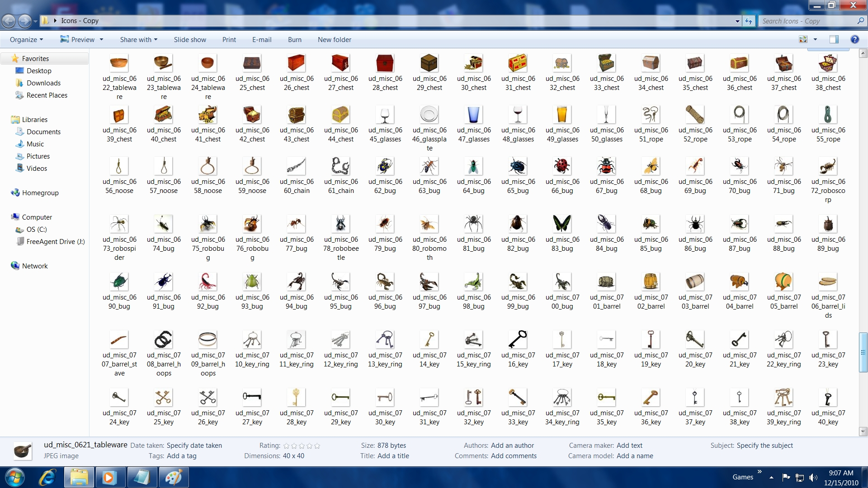Image resolution: width=868 pixels, height=488 pixels.
Task: Create a New folder
Action: coord(334,39)
